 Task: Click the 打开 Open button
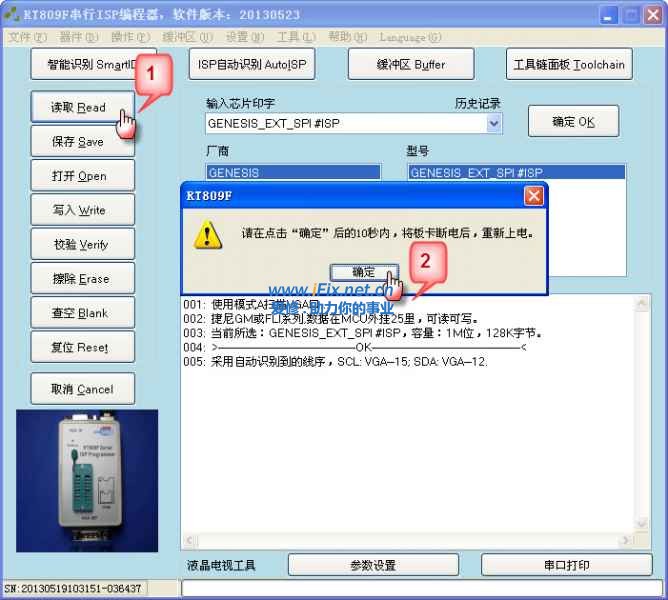coord(80,176)
